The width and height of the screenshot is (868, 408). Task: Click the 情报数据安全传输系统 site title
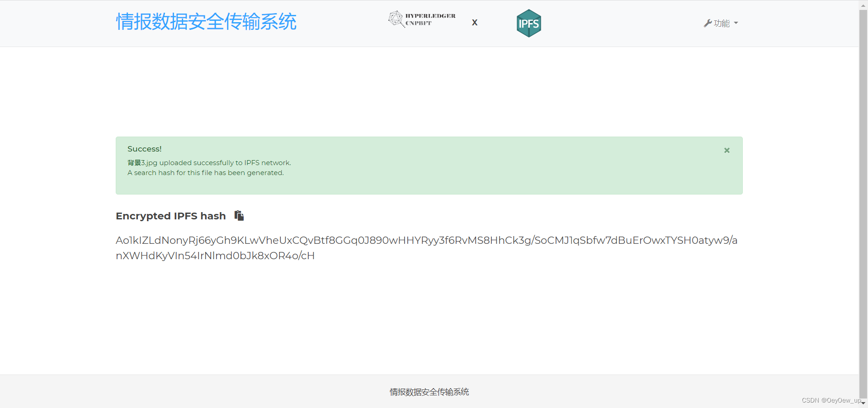(x=206, y=22)
